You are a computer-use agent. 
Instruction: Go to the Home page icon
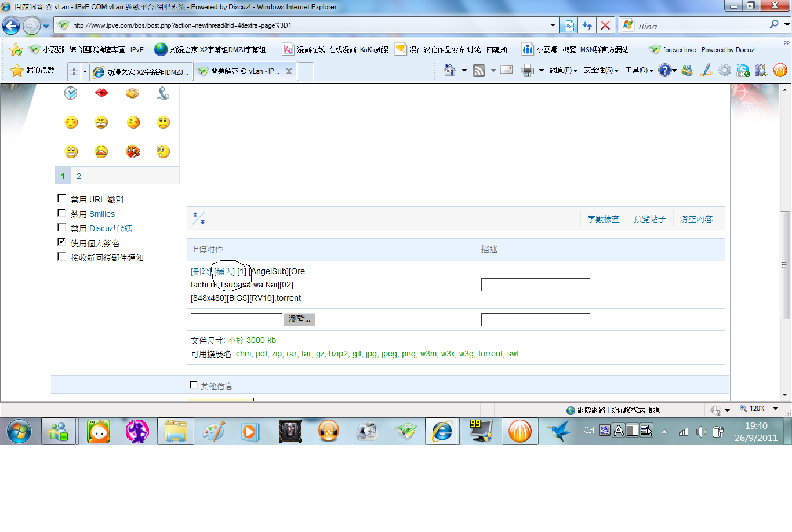(x=449, y=70)
